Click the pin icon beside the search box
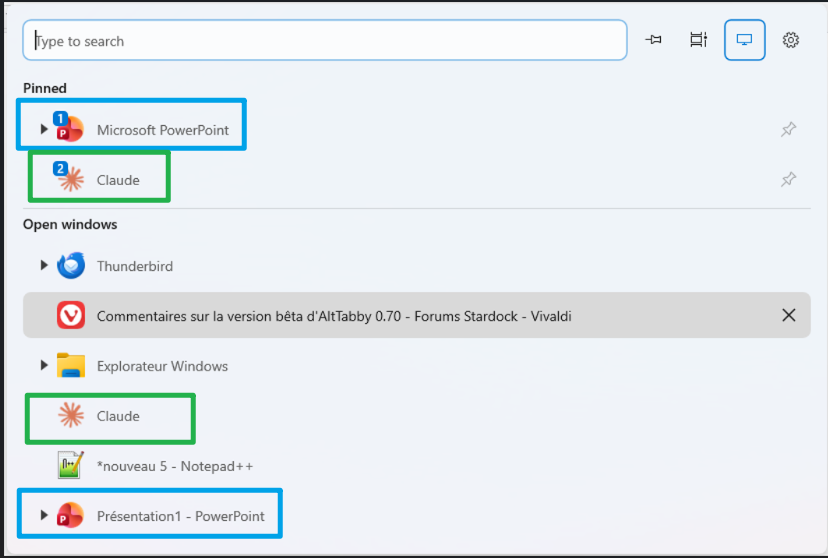Viewport: 828px width, 558px height. pyautogui.click(x=653, y=40)
